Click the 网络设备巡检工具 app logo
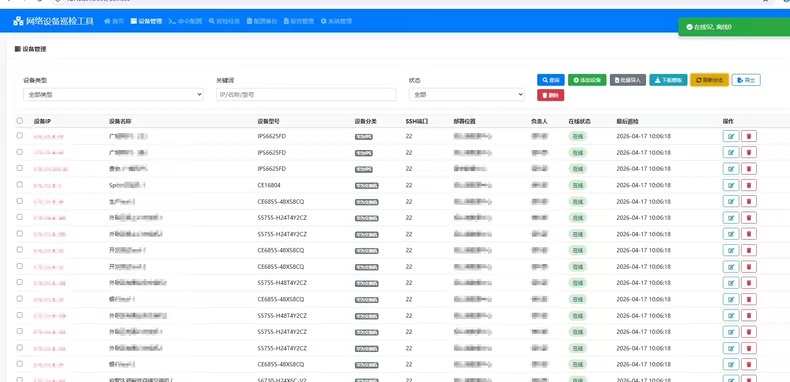790x382 pixels. point(53,21)
